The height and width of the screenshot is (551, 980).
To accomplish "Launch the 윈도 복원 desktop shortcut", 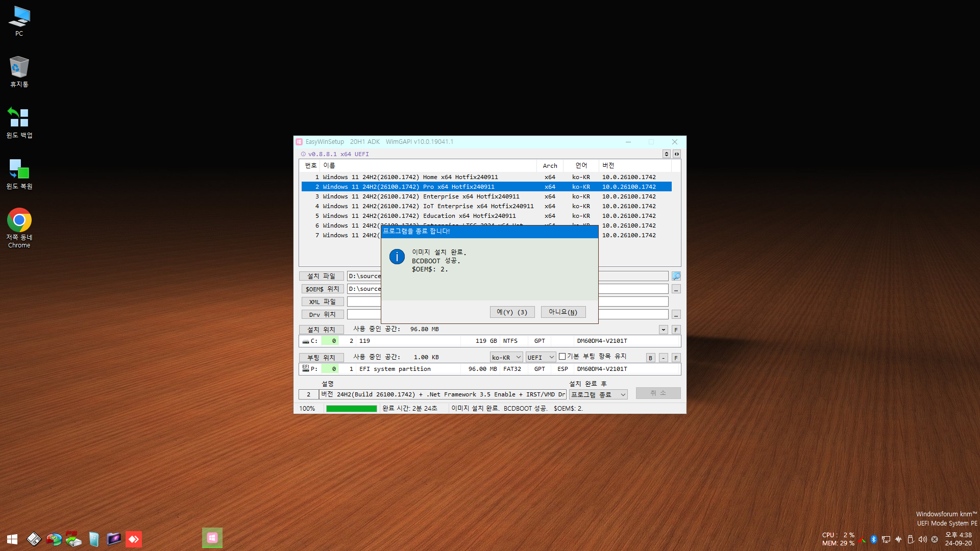I will point(19,173).
